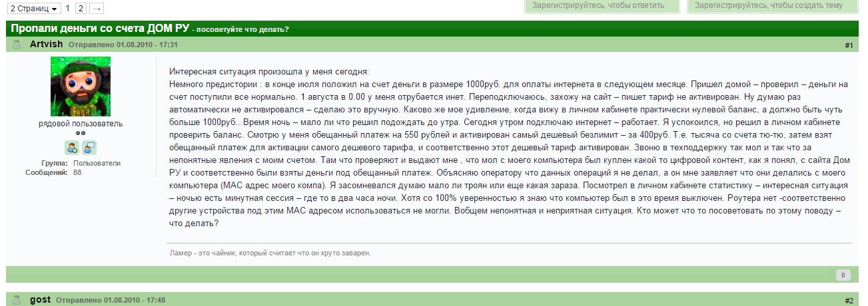Click the 'Пользователи' group label
The image size is (868, 306).
click(x=97, y=163)
